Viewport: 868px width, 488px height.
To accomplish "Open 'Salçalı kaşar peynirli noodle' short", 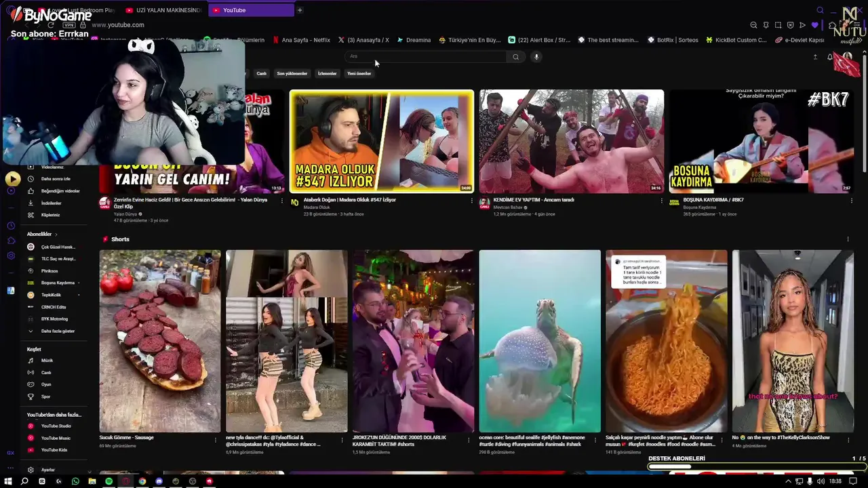I will [666, 341].
